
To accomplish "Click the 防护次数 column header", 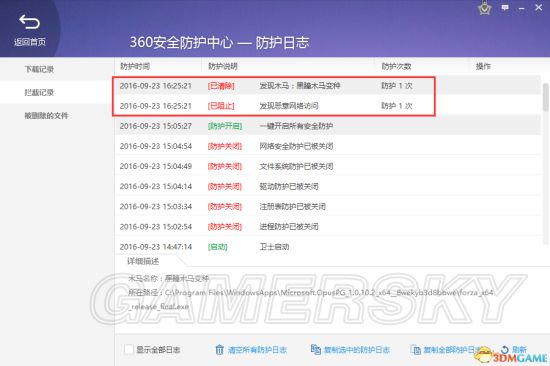I will coord(396,66).
